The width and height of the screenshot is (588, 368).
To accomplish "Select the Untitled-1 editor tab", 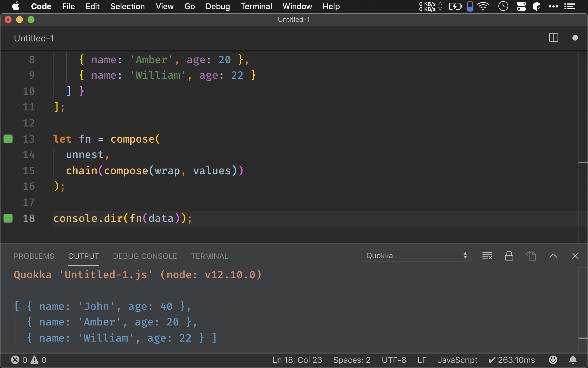I will pyautogui.click(x=34, y=38).
